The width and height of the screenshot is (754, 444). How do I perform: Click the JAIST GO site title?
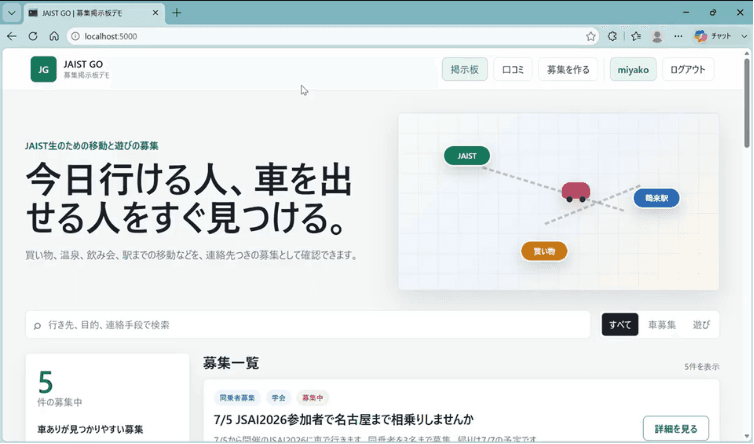(x=83, y=64)
